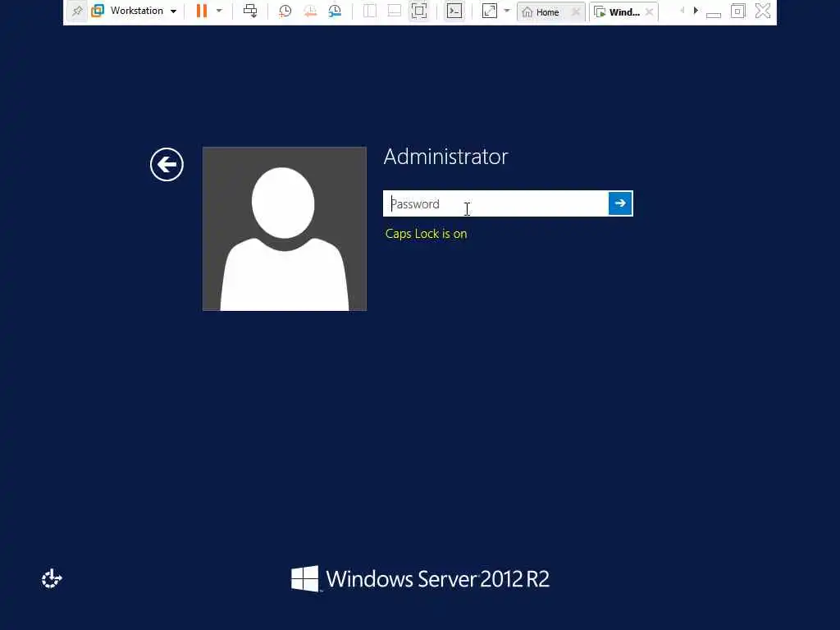Close the Wind... VM tab
Viewport: 840px width, 630px height.
[650, 11]
